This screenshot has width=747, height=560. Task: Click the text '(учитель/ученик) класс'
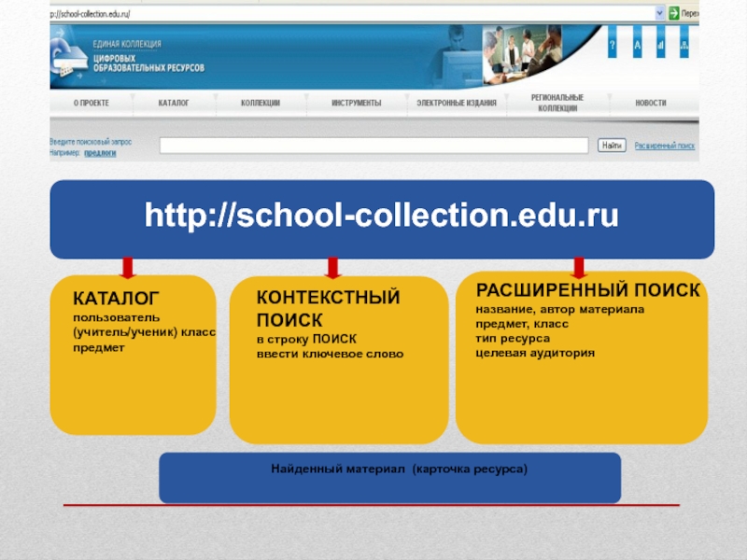pos(144,332)
